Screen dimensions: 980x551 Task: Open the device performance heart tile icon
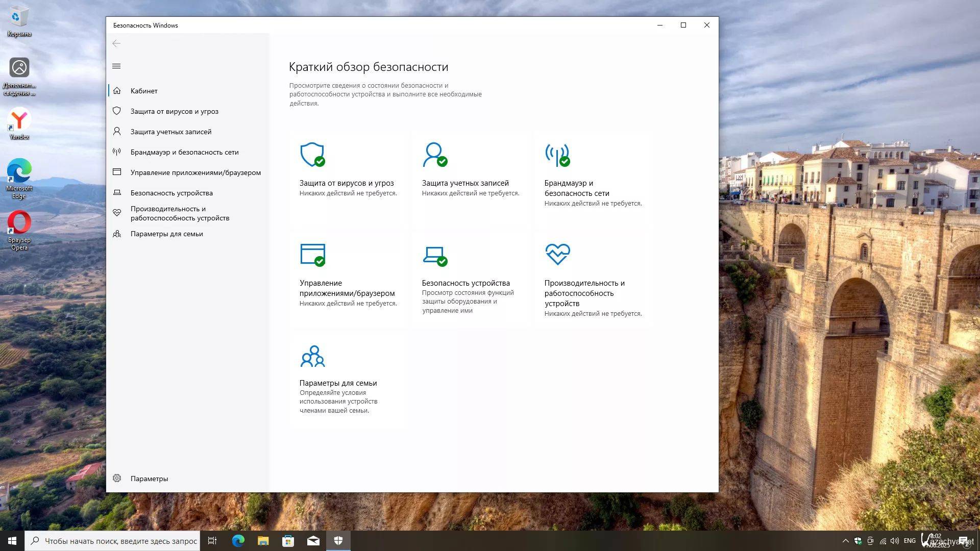point(557,255)
